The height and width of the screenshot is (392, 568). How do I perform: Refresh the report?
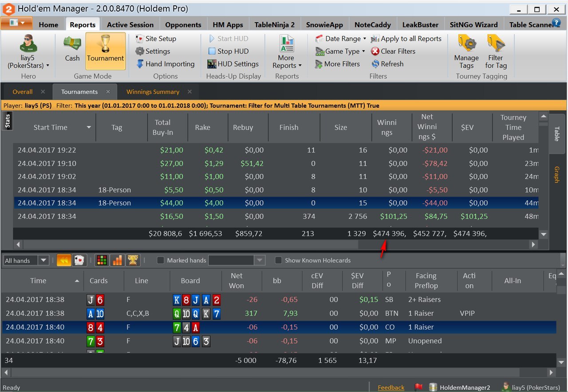[x=387, y=64]
